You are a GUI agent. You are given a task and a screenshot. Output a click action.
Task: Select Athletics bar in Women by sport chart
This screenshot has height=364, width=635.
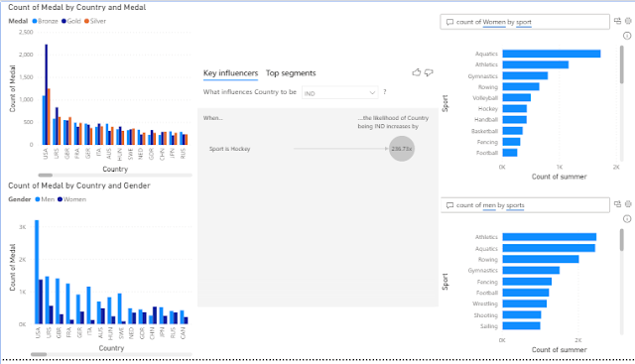tap(536, 64)
